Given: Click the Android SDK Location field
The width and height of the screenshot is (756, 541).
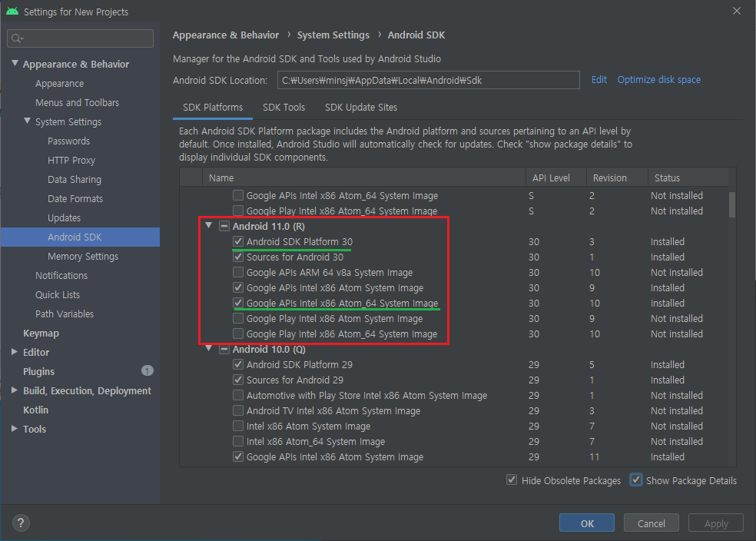Looking at the screenshot, I should (428, 80).
